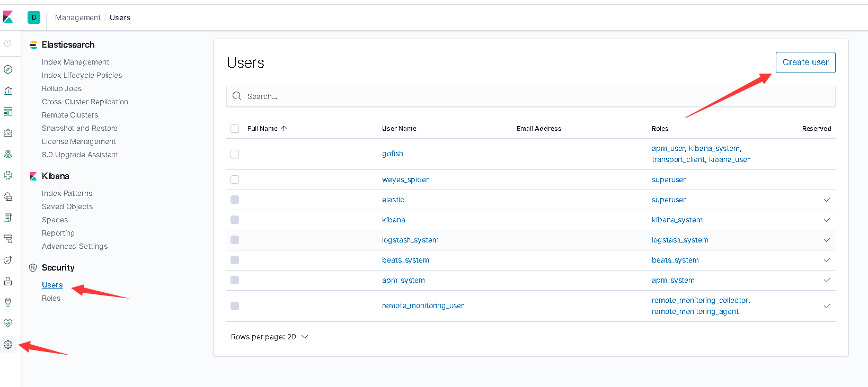Select the weyes_spider user checkbox
Image resolution: width=868 pixels, height=387 pixels.
pos(235,179)
